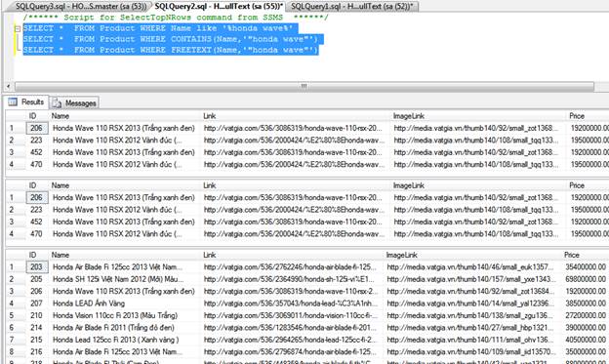Select ID cell 216 in third result grid
Image resolution: width=609 pixels, height=364 pixels.
[x=37, y=351]
